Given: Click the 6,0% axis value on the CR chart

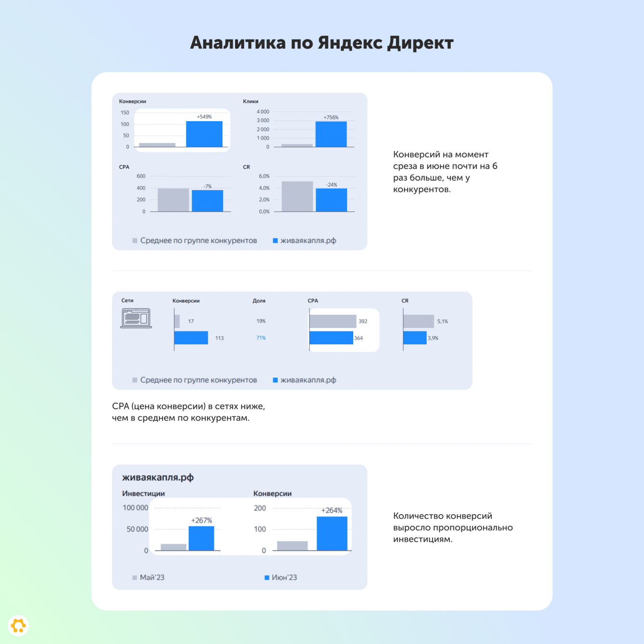Looking at the screenshot, I should tap(264, 176).
